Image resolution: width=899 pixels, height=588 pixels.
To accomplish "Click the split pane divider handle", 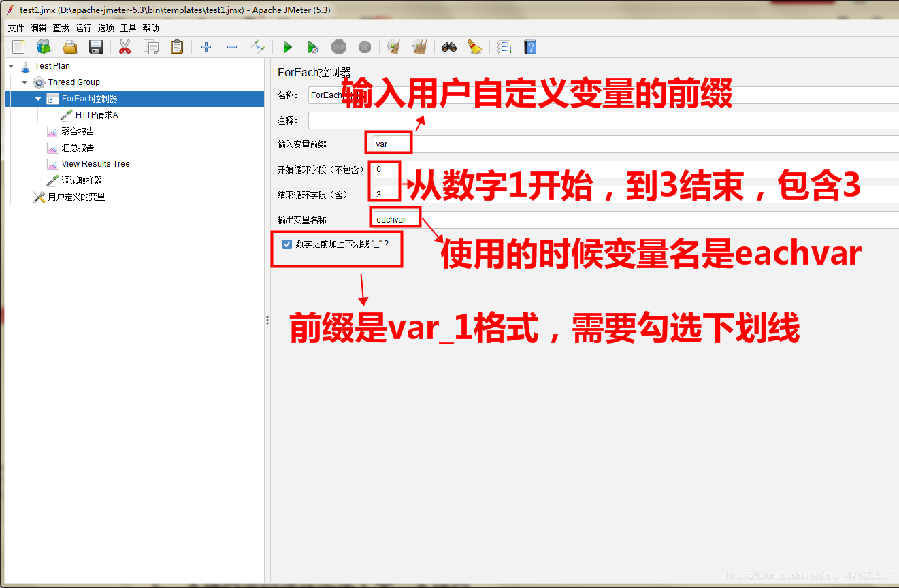I will (267, 321).
